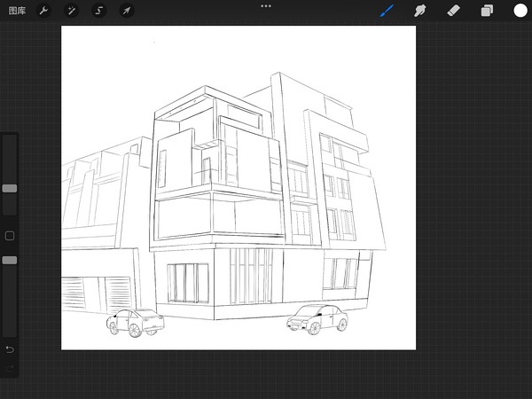Select the Smudge tool

click(x=420, y=11)
